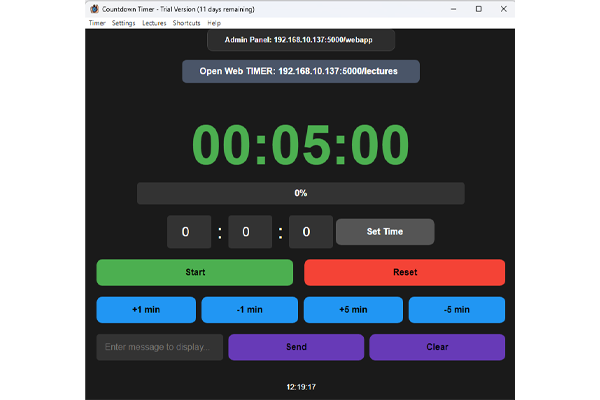The image size is (600, 400).
Task: Open the Timer menu
Action: [x=97, y=23]
